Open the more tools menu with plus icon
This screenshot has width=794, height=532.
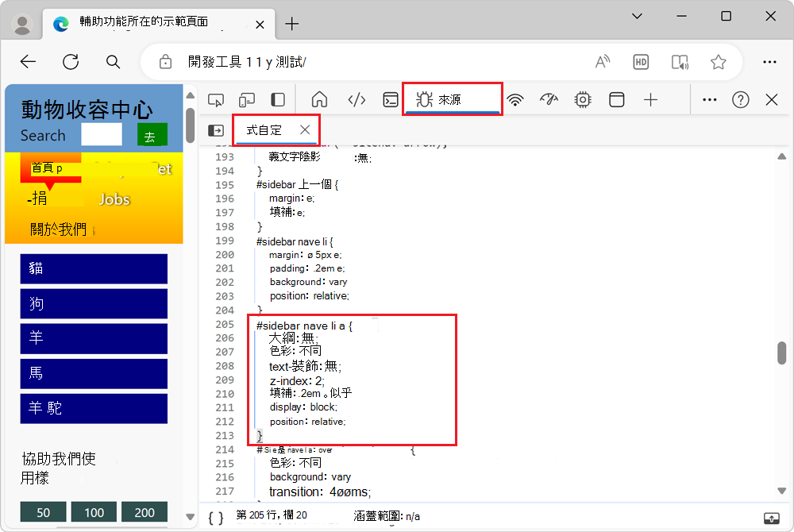(650, 99)
